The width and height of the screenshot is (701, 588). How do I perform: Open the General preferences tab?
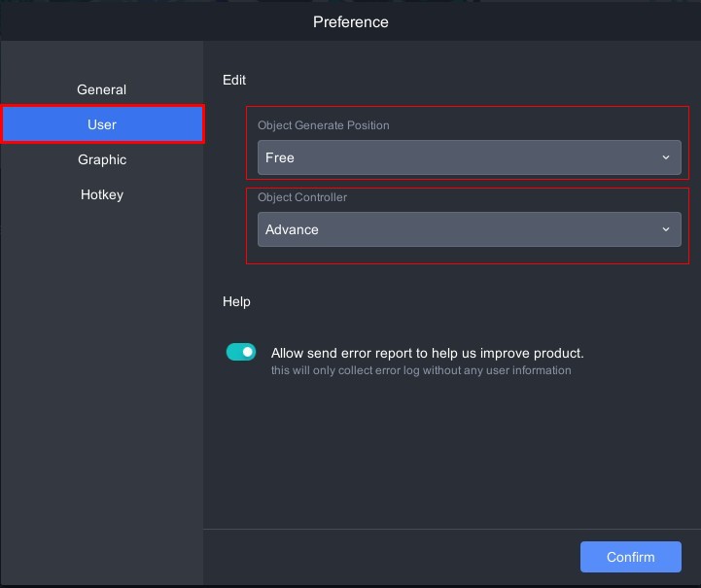coord(102,89)
